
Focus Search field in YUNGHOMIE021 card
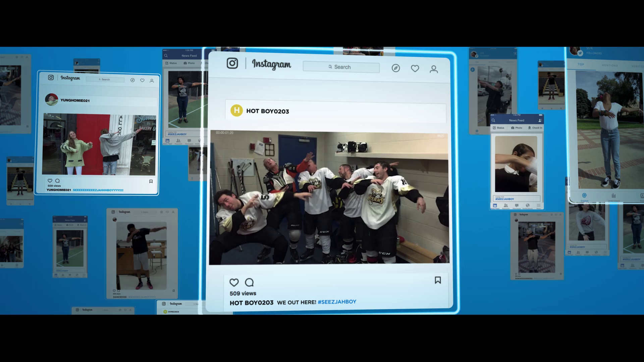pos(105,79)
